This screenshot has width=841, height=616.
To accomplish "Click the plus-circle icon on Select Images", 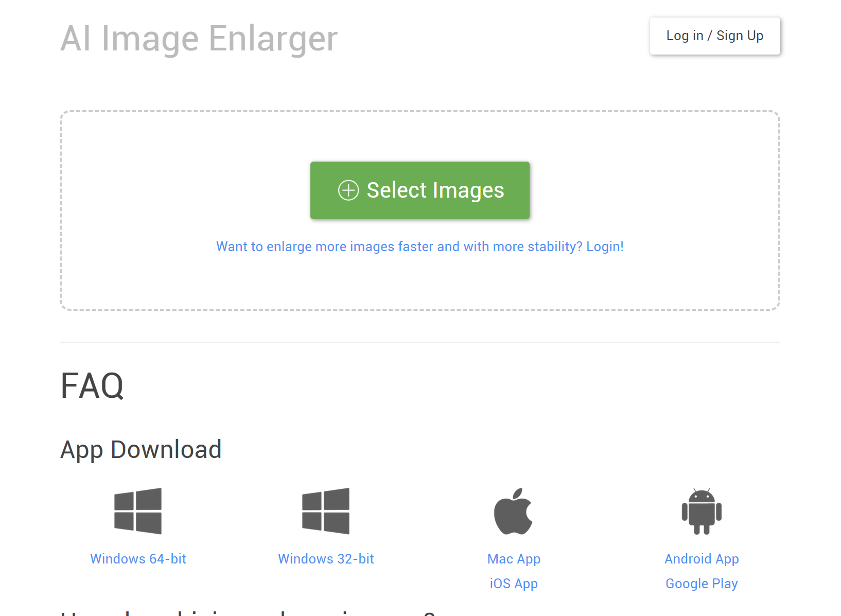I will tap(349, 190).
